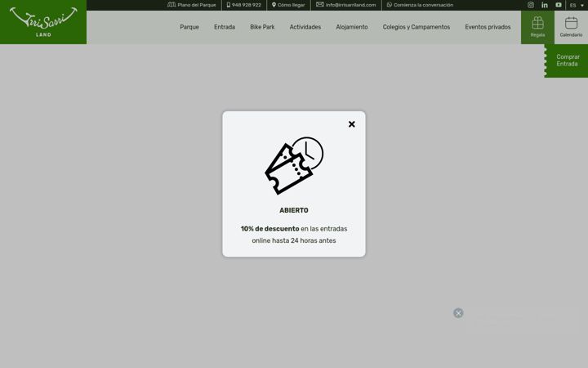Viewport: 588px width, 368px height.
Task: Open Plano del Parque map link
Action: click(192, 5)
